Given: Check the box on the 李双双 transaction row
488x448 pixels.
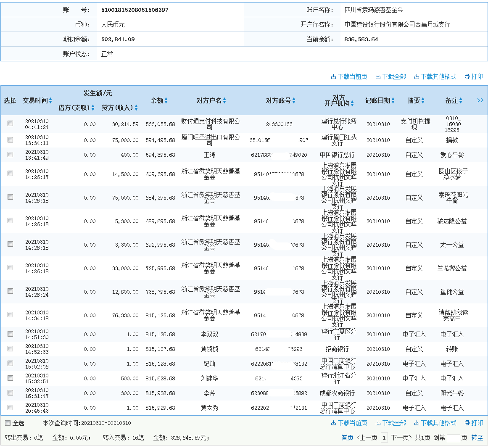Looking at the screenshot, I should tap(10, 334).
